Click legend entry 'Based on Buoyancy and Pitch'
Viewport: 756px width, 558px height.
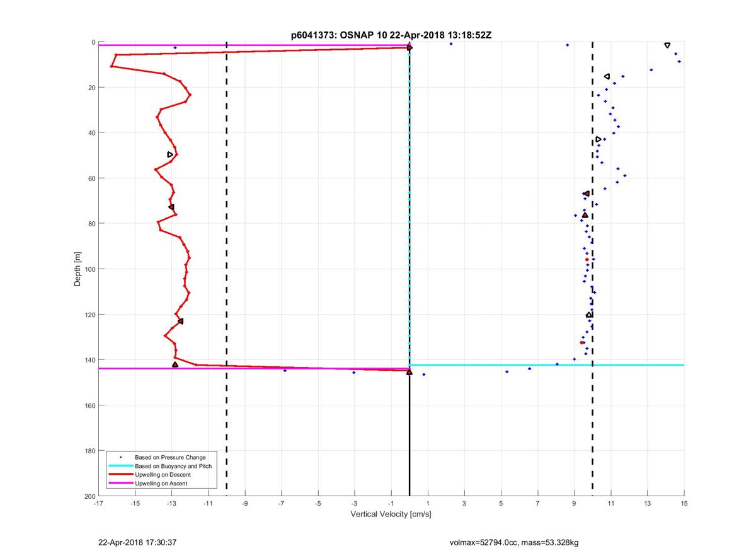173,466
